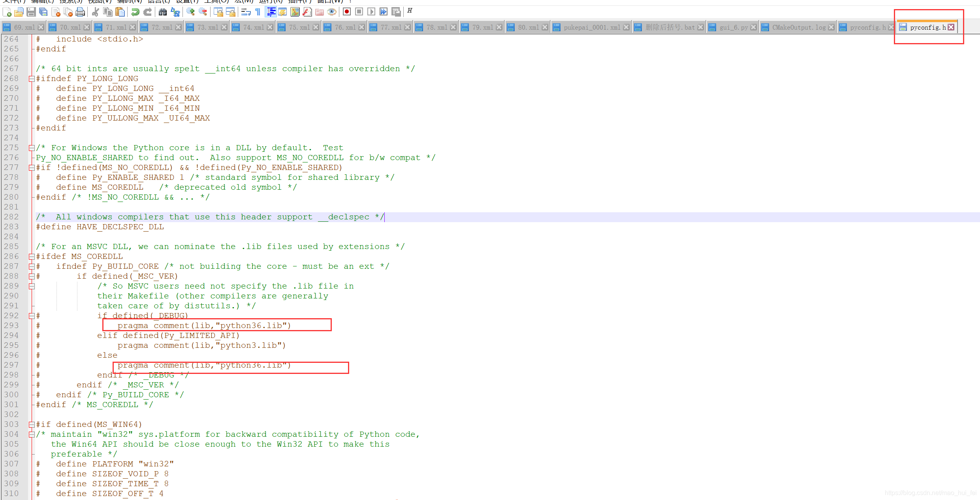Collapse the #if !defined(MS_NO_COREDLL) block
980x500 pixels.
pyautogui.click(x=32, y=168)
